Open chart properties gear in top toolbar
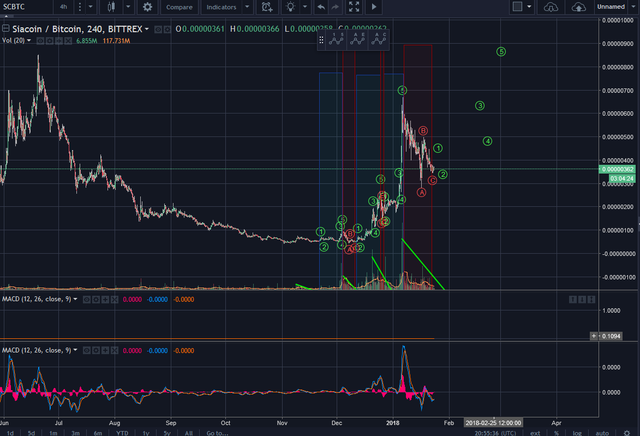Viewport: 640px width, 436px height. tap(147, 7)
